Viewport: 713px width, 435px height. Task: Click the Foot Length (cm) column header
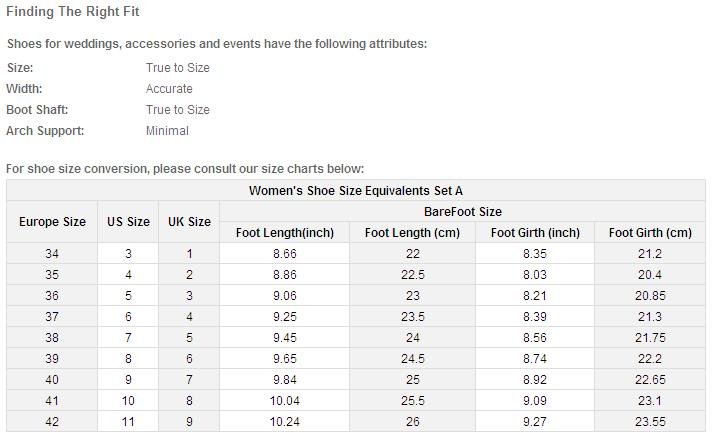pyautogui.click(x=412, y=233)
